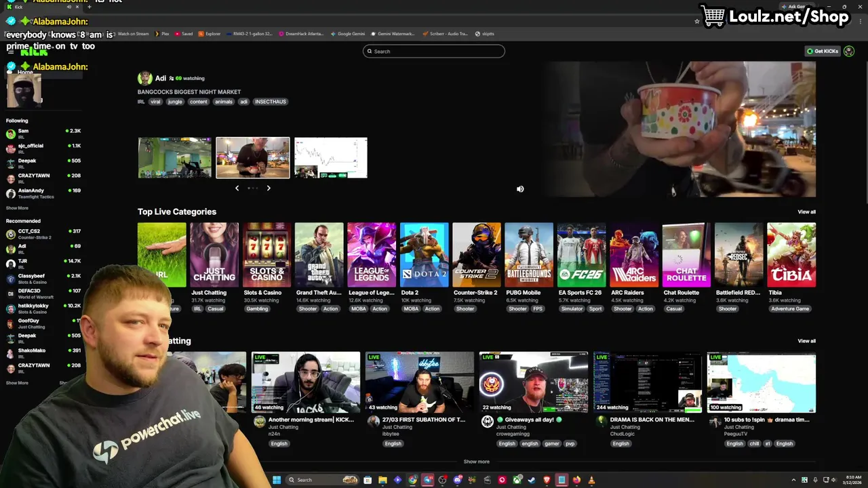Click 'pvp' tag under Giveaways all day stream

click(x=570, y=444)
